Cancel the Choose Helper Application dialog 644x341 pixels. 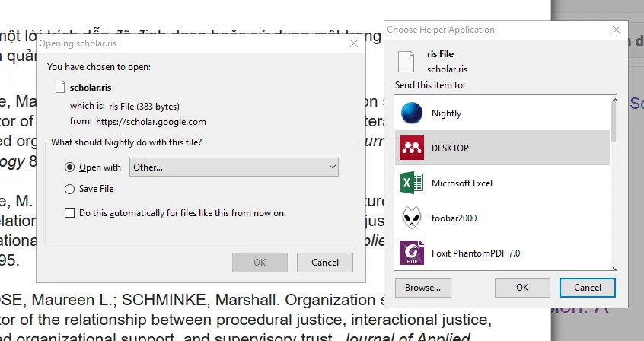588,288
